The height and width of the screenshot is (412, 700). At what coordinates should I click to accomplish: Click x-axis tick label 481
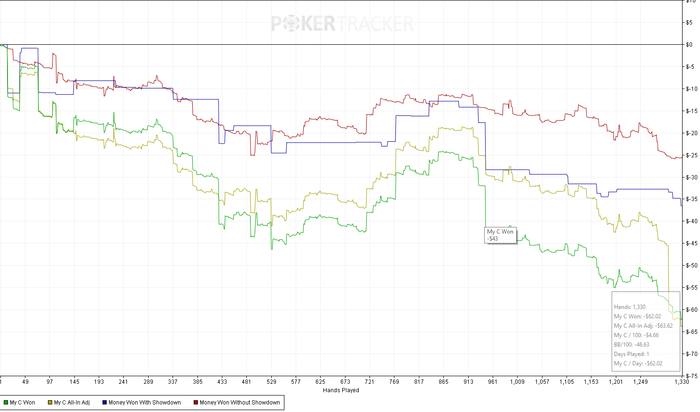(x=246, y=382)
